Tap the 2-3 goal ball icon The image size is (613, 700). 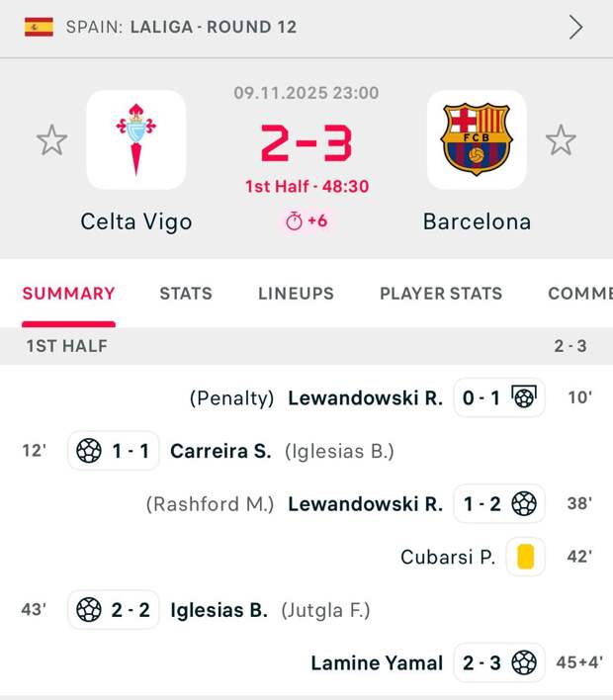point(524,662)
